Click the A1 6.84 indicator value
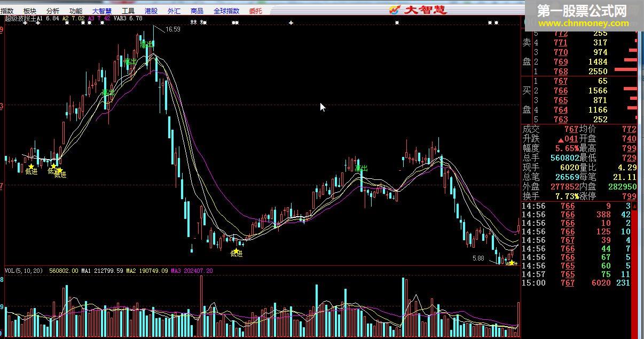This screenshot has width=644, height=339. [49, 18]
